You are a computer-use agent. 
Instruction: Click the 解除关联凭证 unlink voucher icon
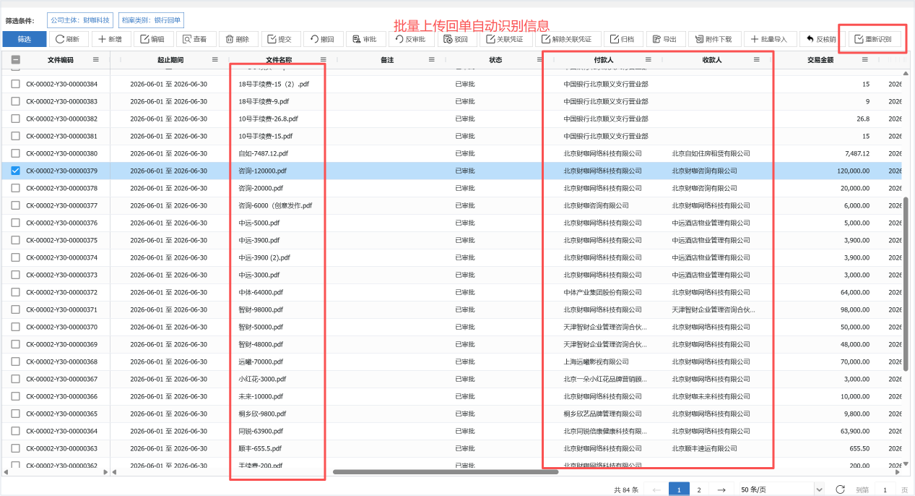pyautogui.click(x=546, y=39)
